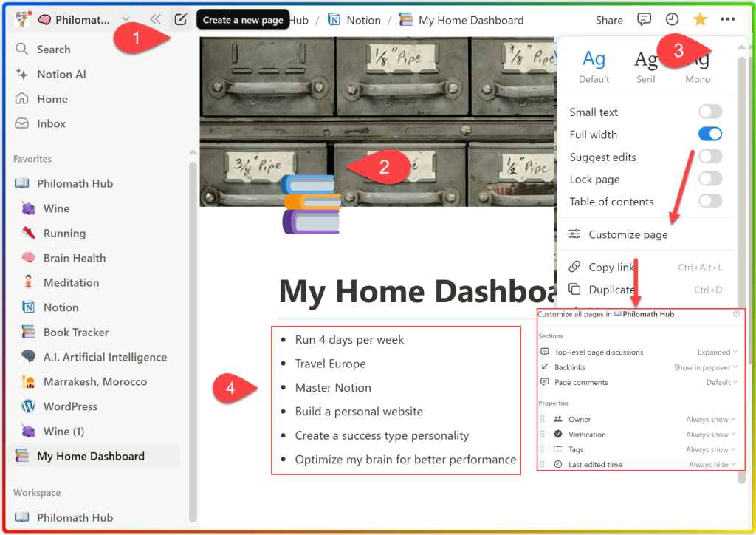
Task: Click the WordPress logo icon in the sidebar
Action: coord(29,406)
